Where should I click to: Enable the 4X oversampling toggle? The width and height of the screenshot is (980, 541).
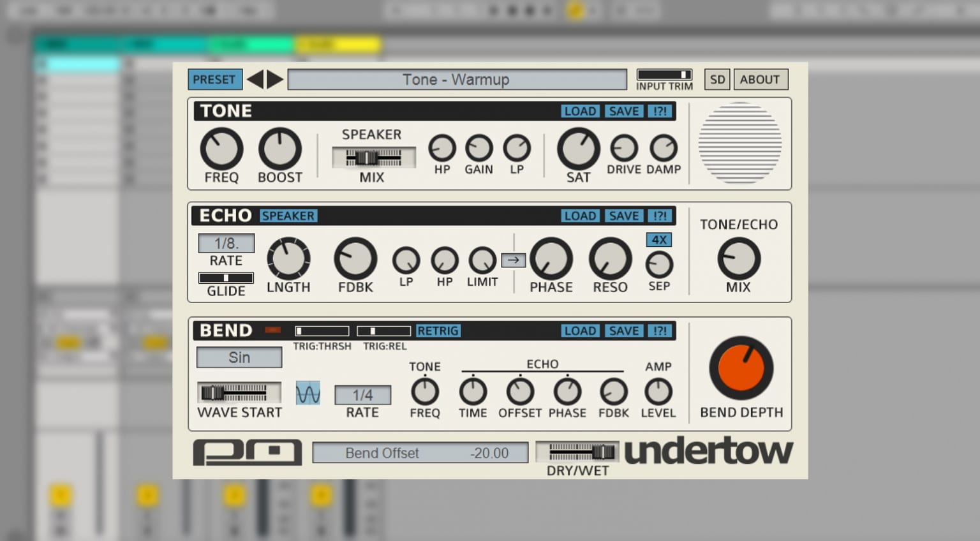(659, 240)
